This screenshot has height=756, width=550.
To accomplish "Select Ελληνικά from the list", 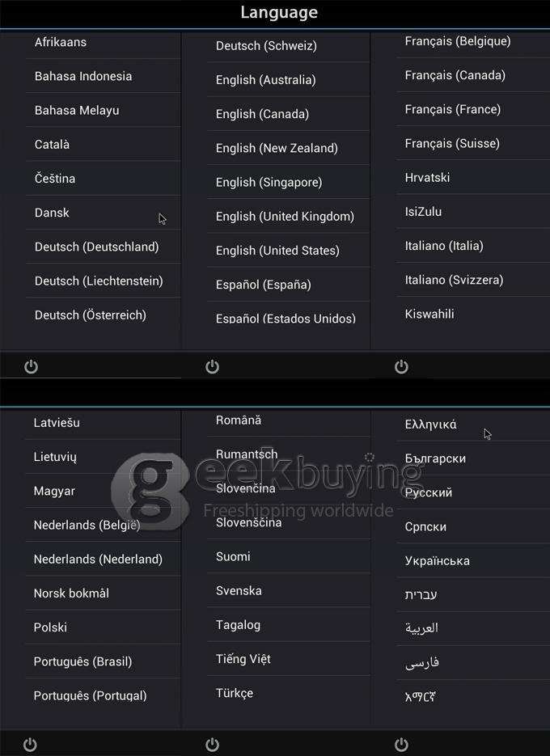I will (431, 424).
